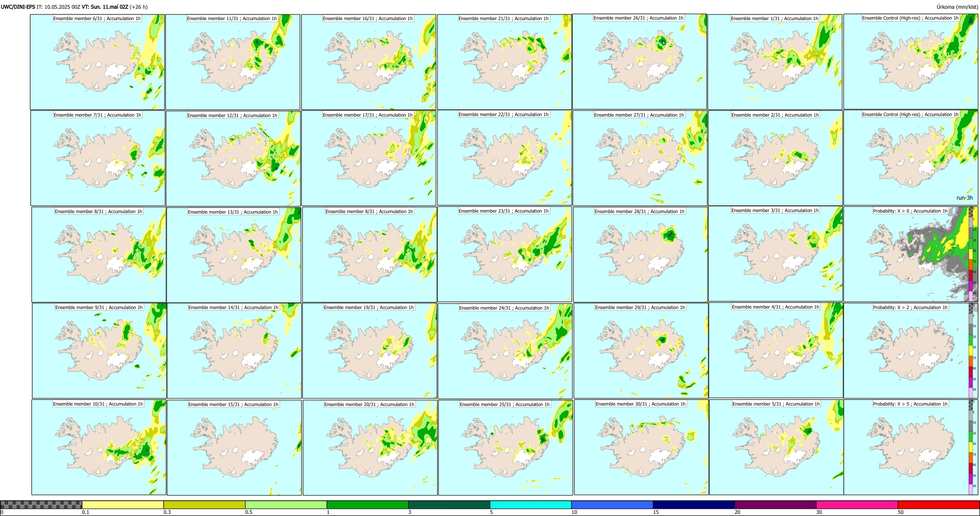Click the checkered gray 0–0.1 legend swatch
This screenshot has width=980, height=516.
click(x=41, y=505)
